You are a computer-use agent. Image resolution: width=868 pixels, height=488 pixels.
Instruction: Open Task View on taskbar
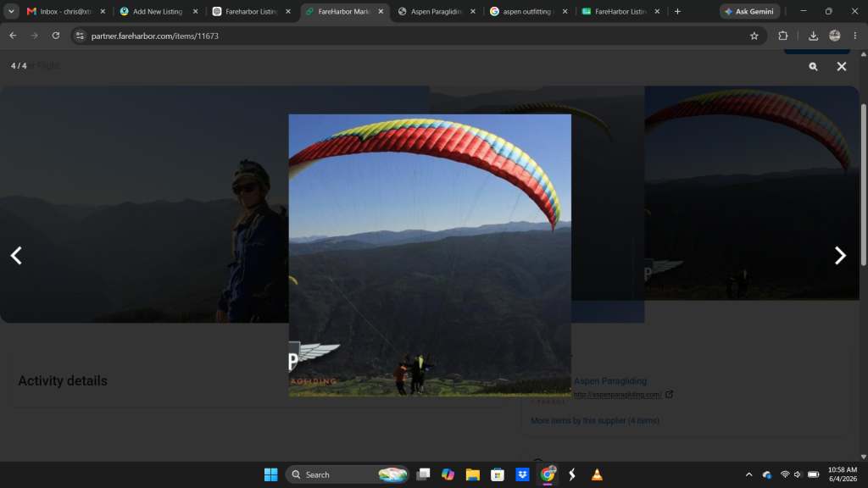coord(424,474)
